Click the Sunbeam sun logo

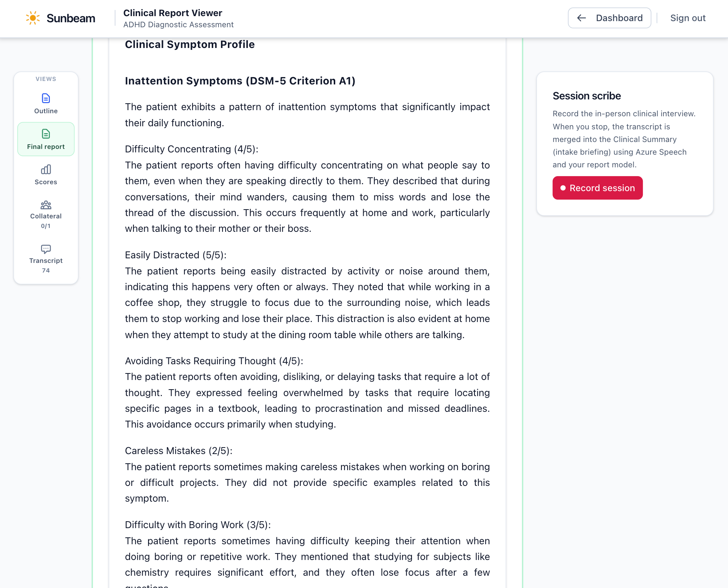pyautogui.click(x=33, y=18)
